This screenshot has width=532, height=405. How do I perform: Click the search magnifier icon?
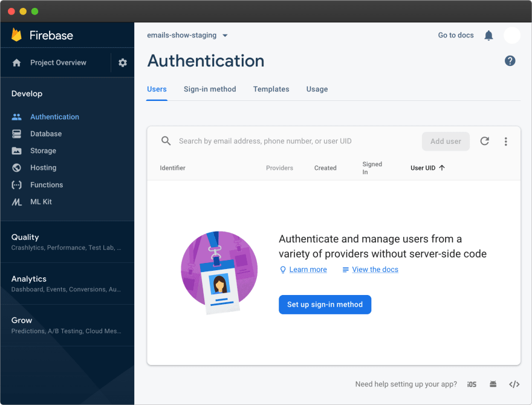[166, 141]
